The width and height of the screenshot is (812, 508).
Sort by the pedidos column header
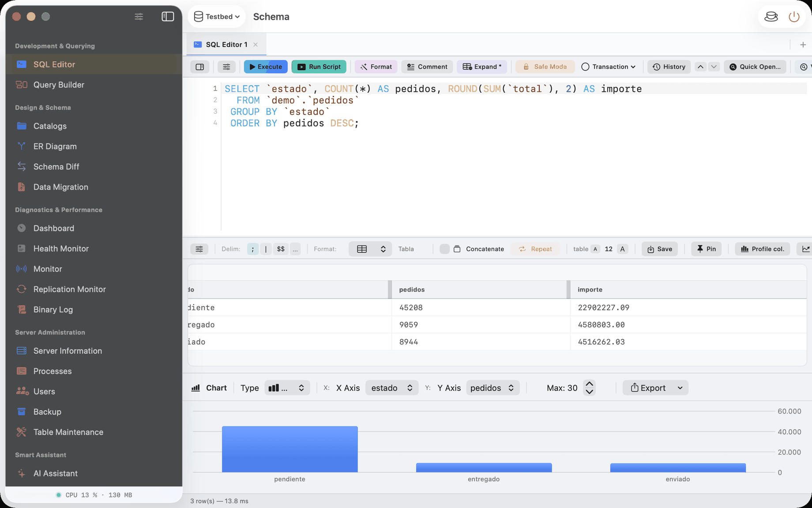479,290
